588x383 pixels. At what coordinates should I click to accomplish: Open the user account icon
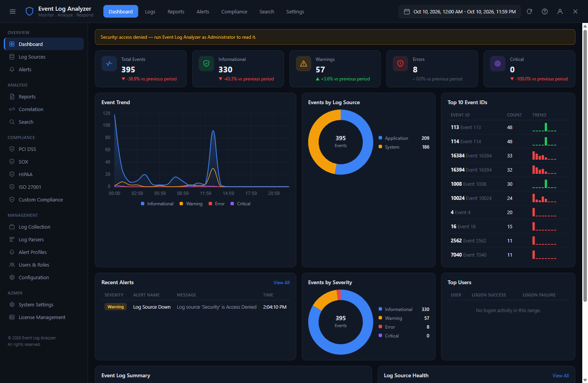click(560, 11)
